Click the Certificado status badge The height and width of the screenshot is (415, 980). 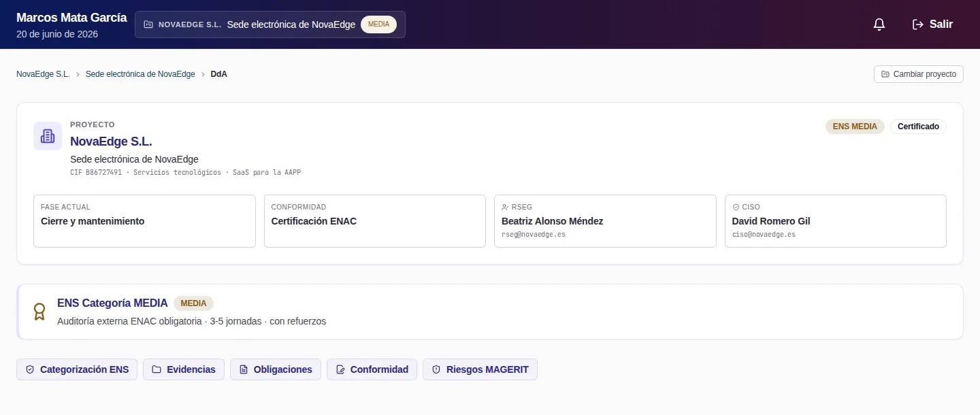click(918, 127)
